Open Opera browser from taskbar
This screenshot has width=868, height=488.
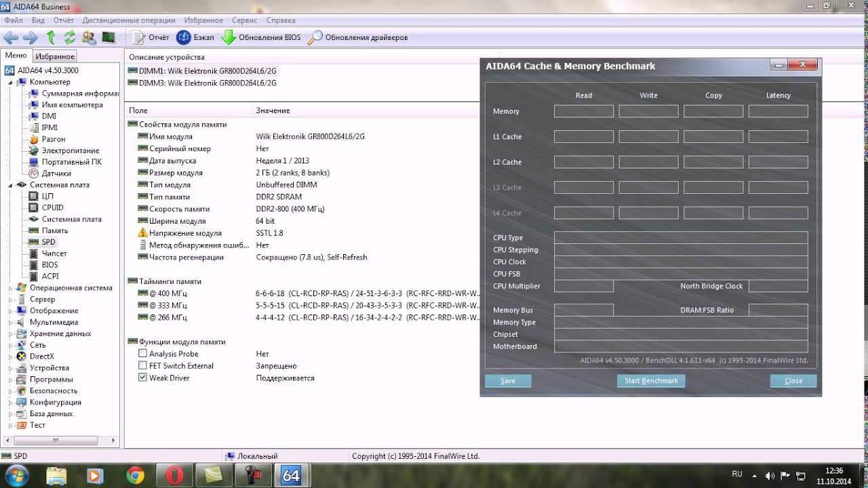174,476
